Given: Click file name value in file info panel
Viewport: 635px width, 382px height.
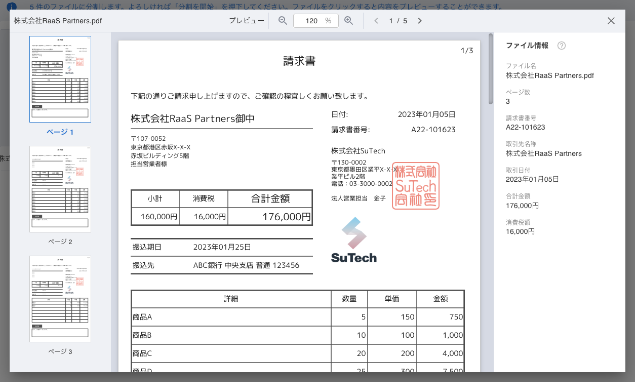Looking at the screenshot, I should click(x=550, y=75).
